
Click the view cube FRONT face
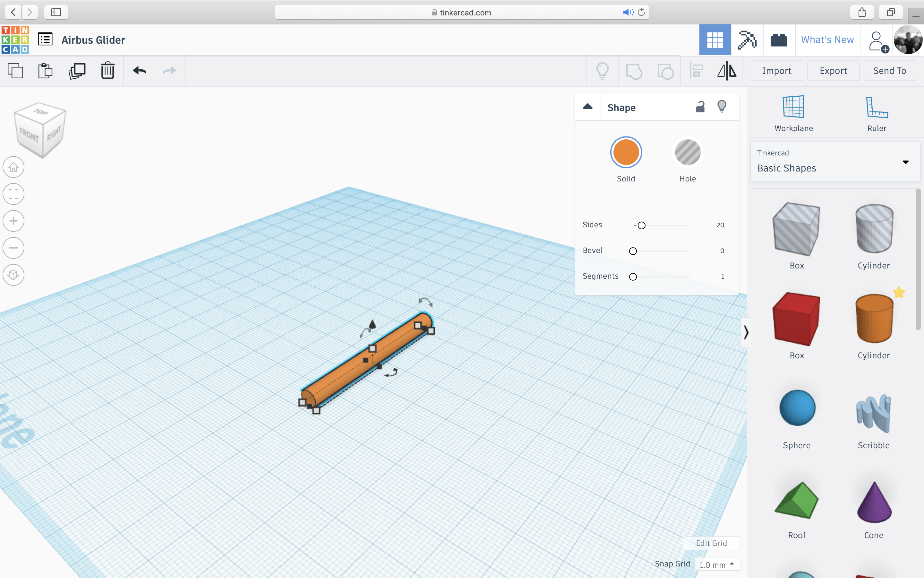29,135
